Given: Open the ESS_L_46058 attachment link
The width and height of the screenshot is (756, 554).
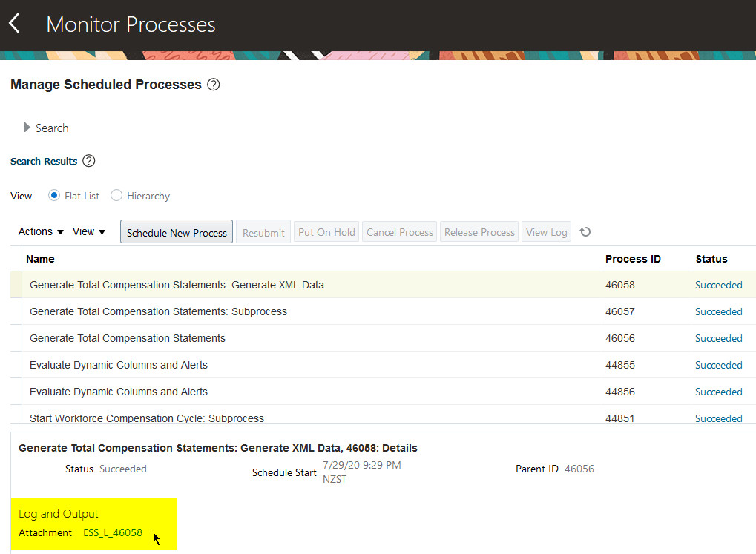Looking at the screenshot, I should coord(113,532).
